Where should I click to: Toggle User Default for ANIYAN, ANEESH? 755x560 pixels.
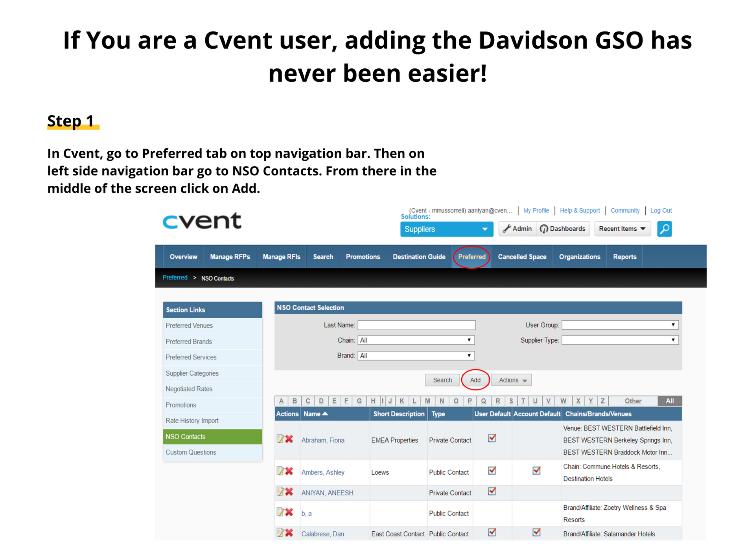(x=492, y=491)
